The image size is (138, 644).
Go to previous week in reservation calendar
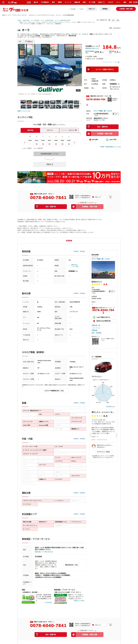(25, 143)
